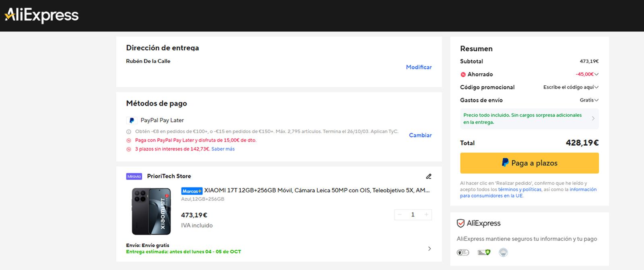Click the green shield card security badge
The width and height of the screenshot is (644, 270).
[x=484, y=252]
